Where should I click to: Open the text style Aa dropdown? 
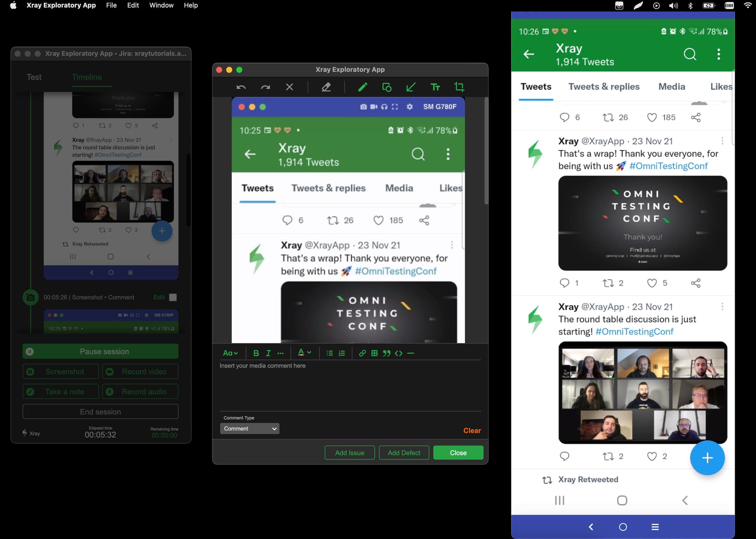point(230,353)
